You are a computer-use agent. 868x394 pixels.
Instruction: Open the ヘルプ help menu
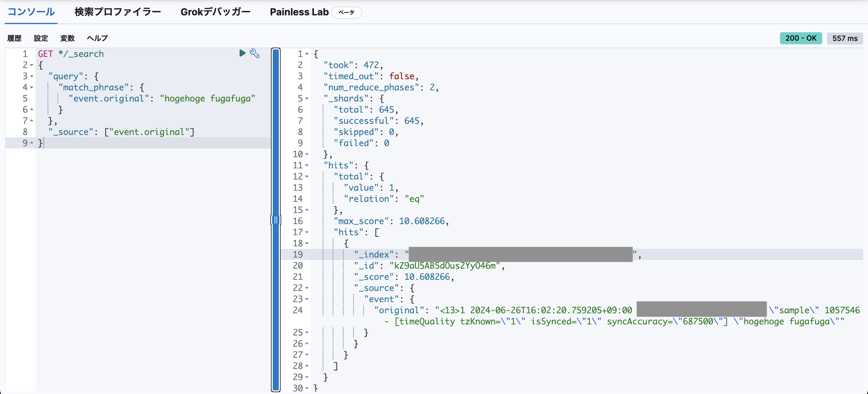coord(97,38)
